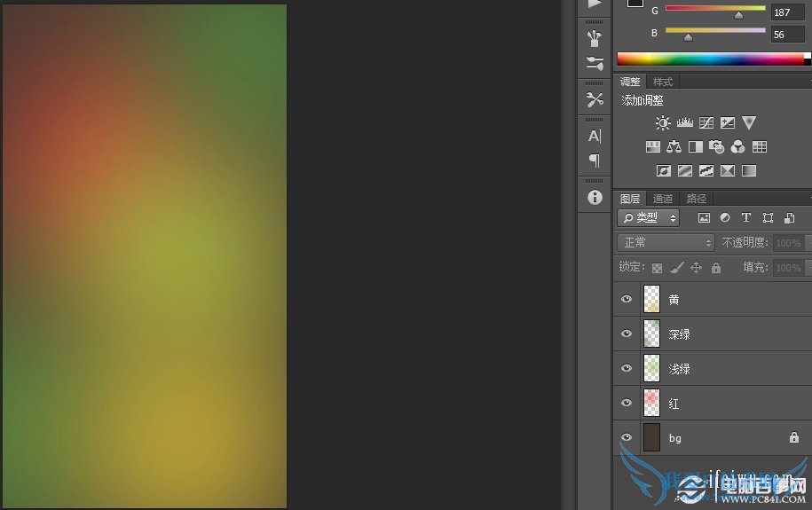Screen dimensions: 812x510
Task: Hide the 红 layer
Action: (x=627, y=403)
